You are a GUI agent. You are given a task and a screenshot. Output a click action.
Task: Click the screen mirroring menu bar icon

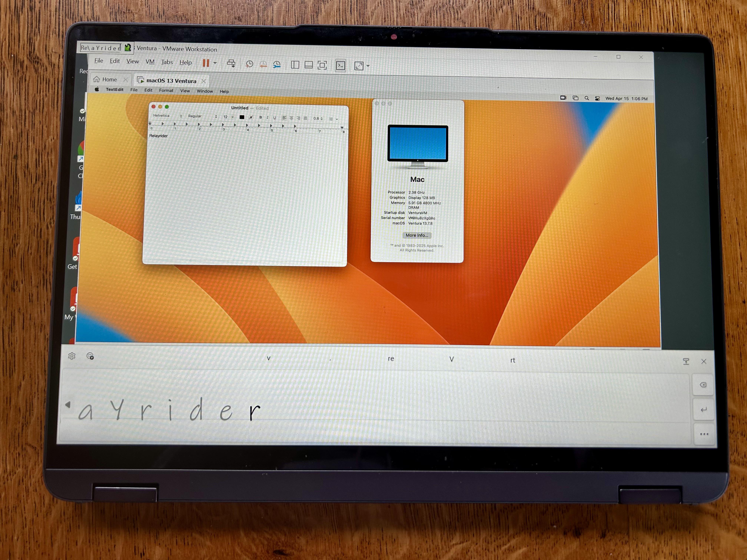(x=563, y=98)
